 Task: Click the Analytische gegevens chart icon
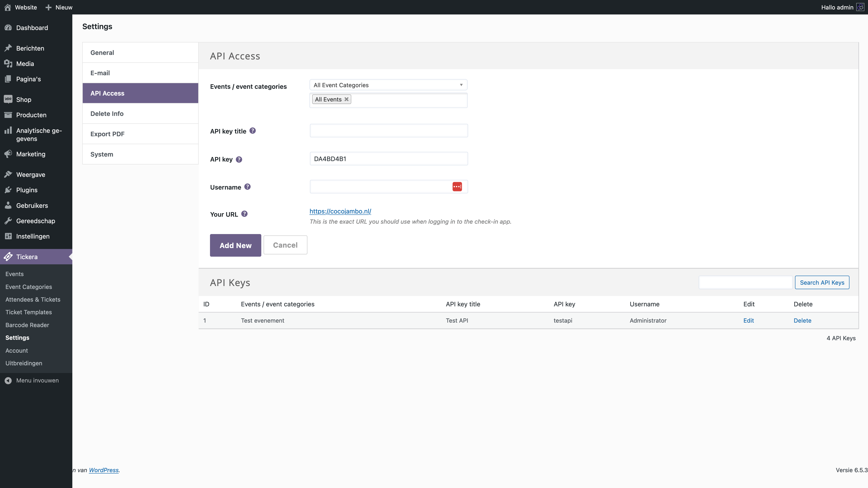(x=8, y=130)
